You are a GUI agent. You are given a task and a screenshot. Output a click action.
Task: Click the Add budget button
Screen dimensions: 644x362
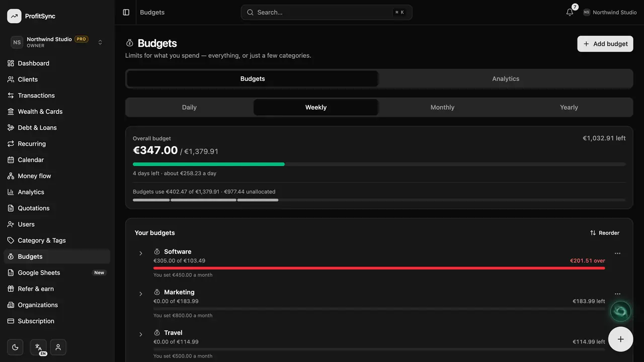coord(605,44)
